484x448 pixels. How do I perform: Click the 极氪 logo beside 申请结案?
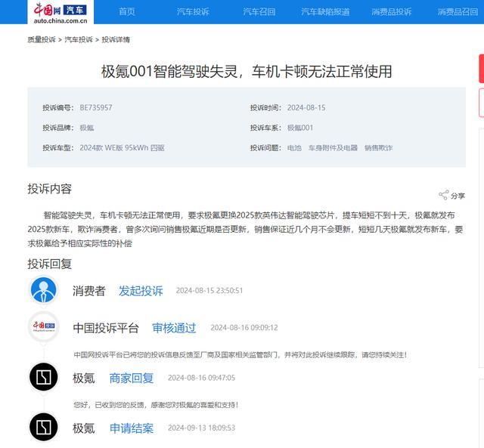pyautogui.click(x=44, y=427)
